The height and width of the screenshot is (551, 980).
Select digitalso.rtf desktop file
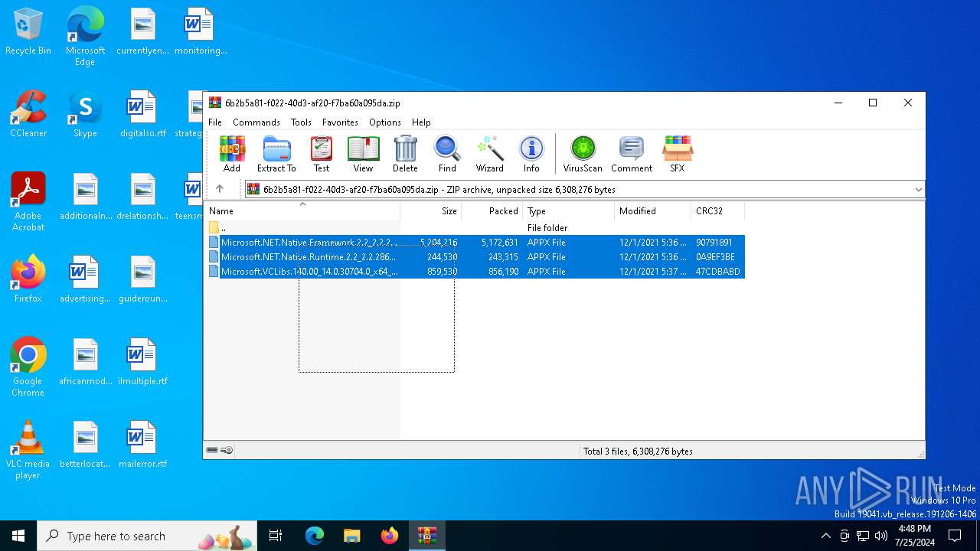tap(142, 114)
